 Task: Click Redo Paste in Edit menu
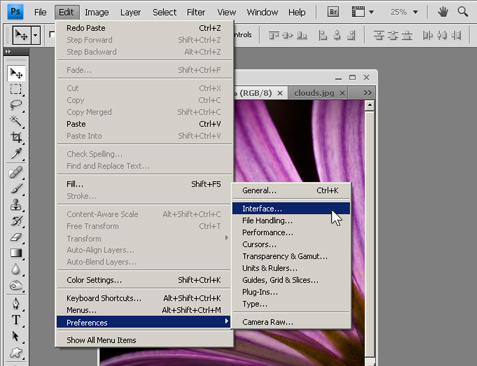click(144, 28)
